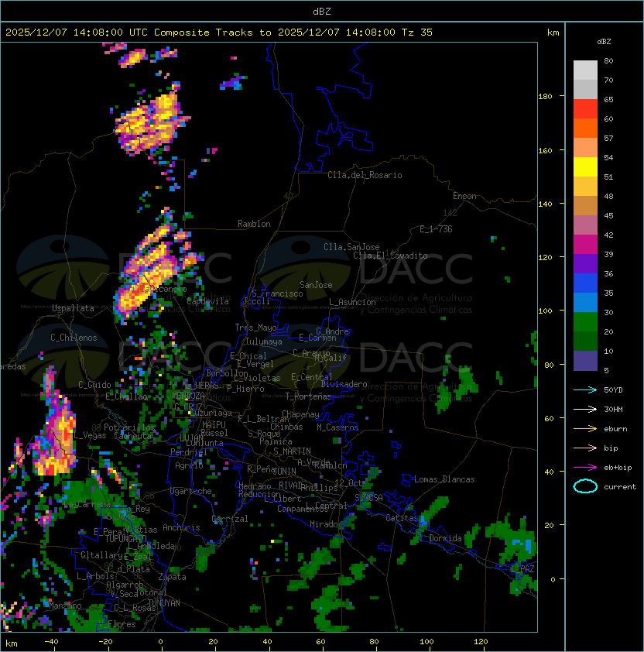Click the Tulumaya label
The image size is (644, 652).
264,341
